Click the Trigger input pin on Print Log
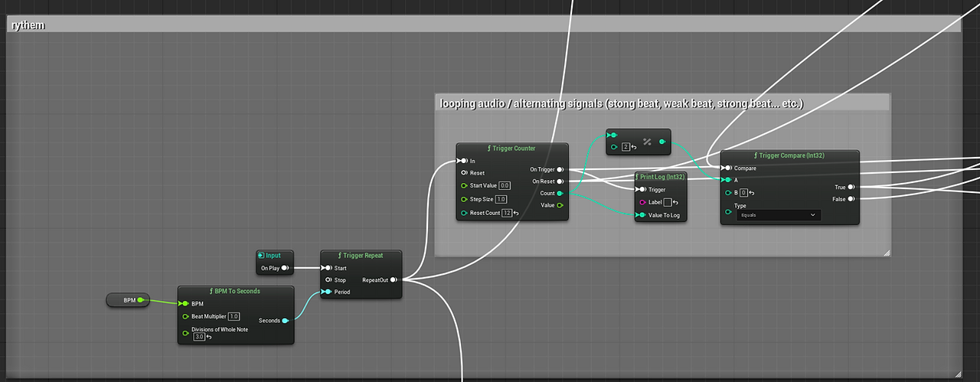This screenshot has height=382, width=980. pyautogui.click(x=641, y=189)
